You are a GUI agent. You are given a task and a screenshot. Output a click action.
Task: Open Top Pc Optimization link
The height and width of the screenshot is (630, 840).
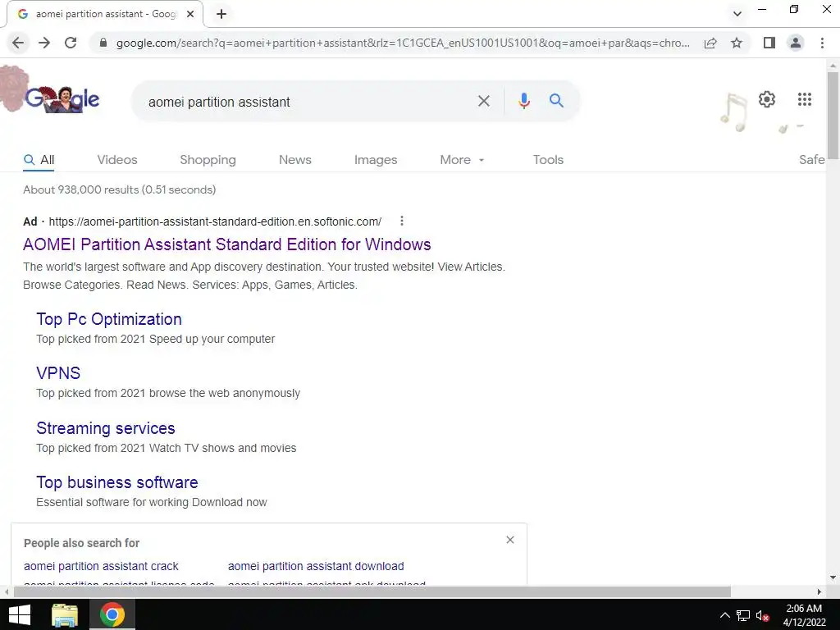click(x=109, y=319)
